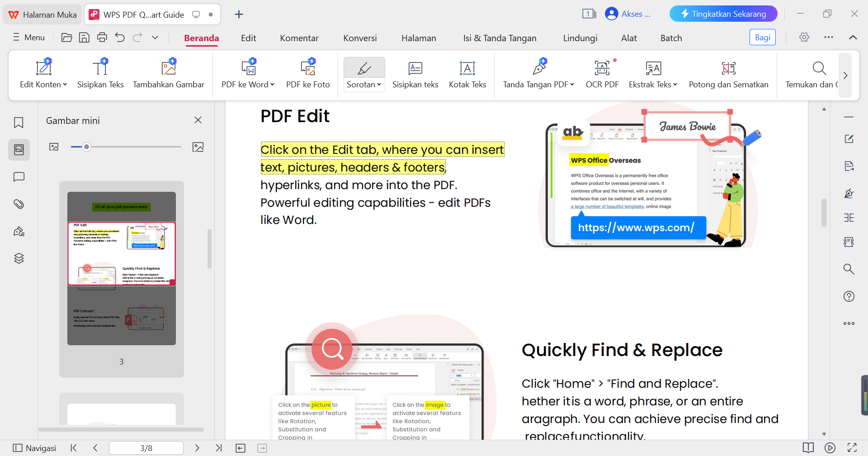Select Tambahkan Gambar on the toolbar
Viewport: 868px width, 456px height.
tap(169, 74)
